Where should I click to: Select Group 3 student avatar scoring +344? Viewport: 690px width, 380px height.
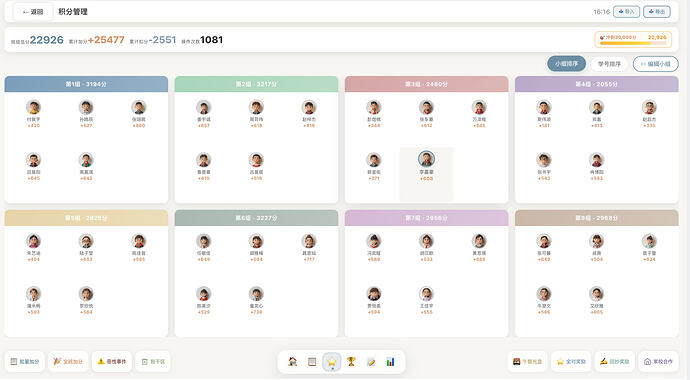(374, 107)
